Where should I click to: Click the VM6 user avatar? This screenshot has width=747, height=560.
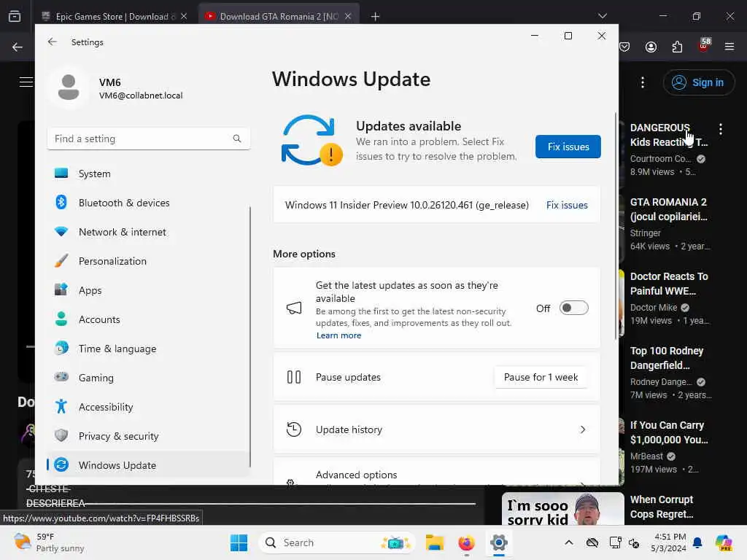69,87
